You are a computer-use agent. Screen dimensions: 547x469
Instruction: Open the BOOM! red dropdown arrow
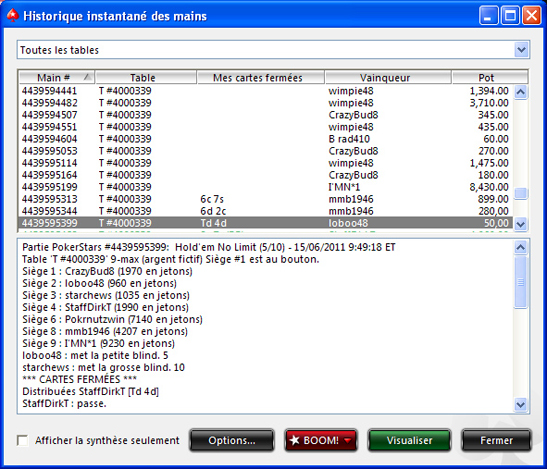348,441
